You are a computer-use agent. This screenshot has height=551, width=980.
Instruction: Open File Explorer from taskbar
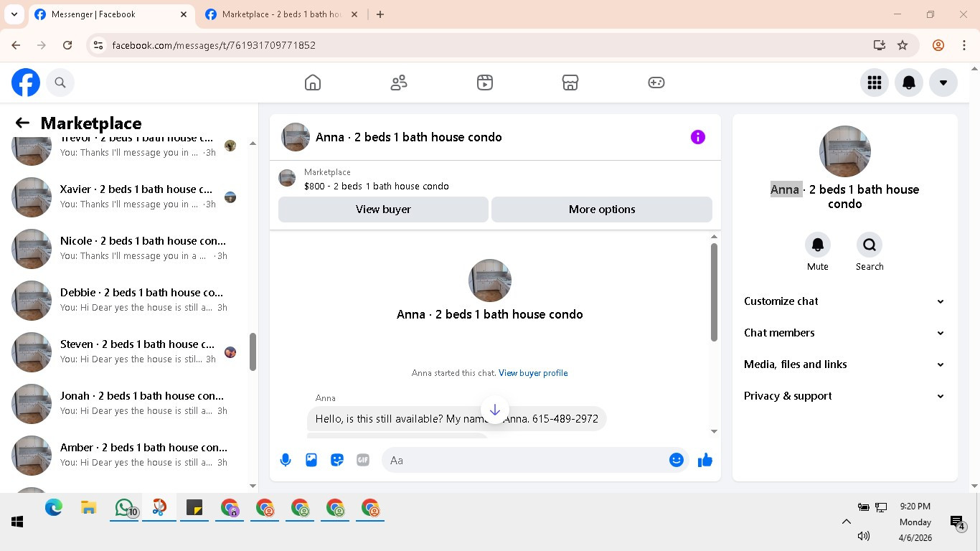pyautogui.click(x=89, y=509)
